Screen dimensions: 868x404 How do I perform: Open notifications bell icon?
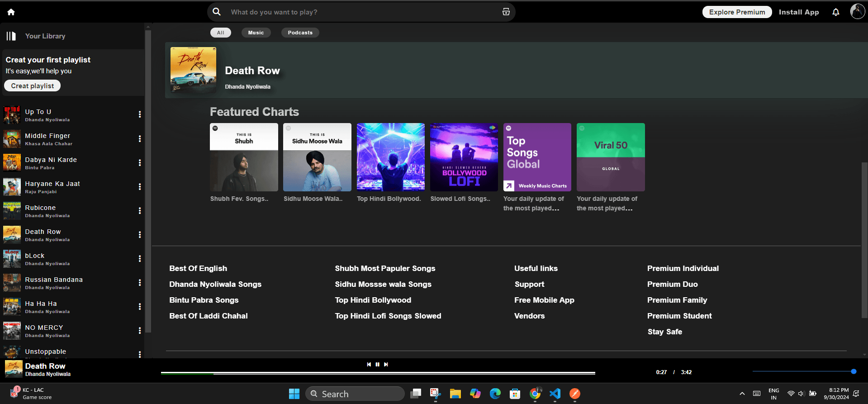(x=836, y=12)
